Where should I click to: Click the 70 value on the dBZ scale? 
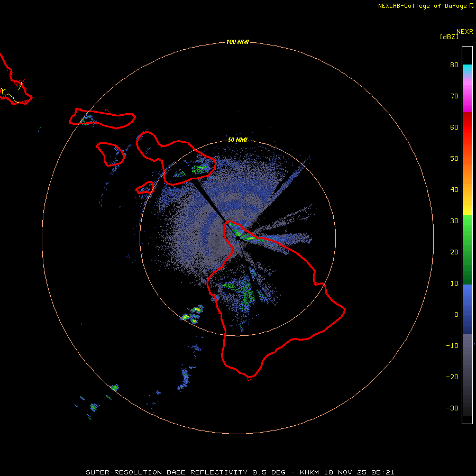pyautogui.click(x=454, y=96)
